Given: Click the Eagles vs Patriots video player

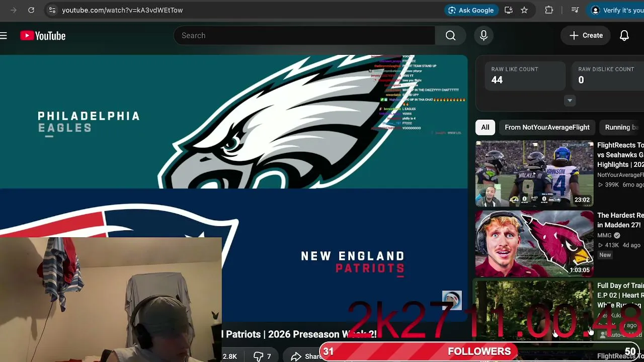Looking at the screenshot, I should (x=233, y=189).
